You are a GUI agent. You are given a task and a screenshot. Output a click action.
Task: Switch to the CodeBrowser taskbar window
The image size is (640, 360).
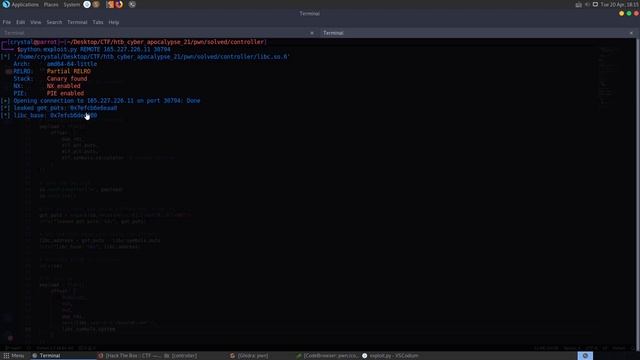pyautogui.click(x=327, y=356)
